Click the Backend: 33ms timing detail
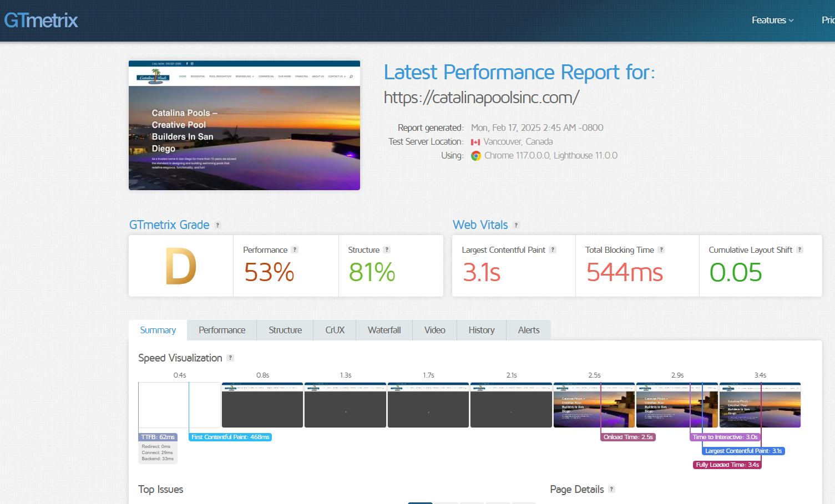Viewport: 835px width, 504px height. [158, 459]
